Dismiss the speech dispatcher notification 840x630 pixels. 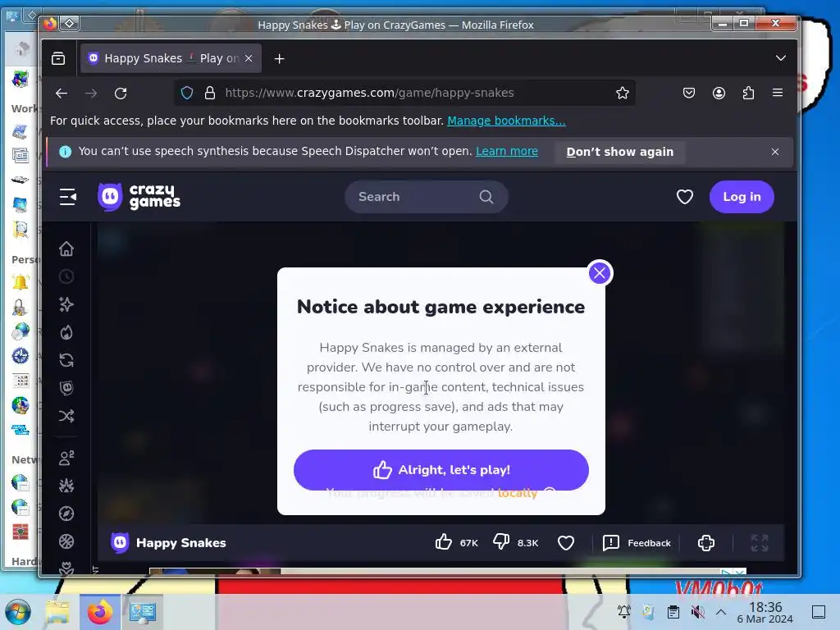click(x=774, y=152)
